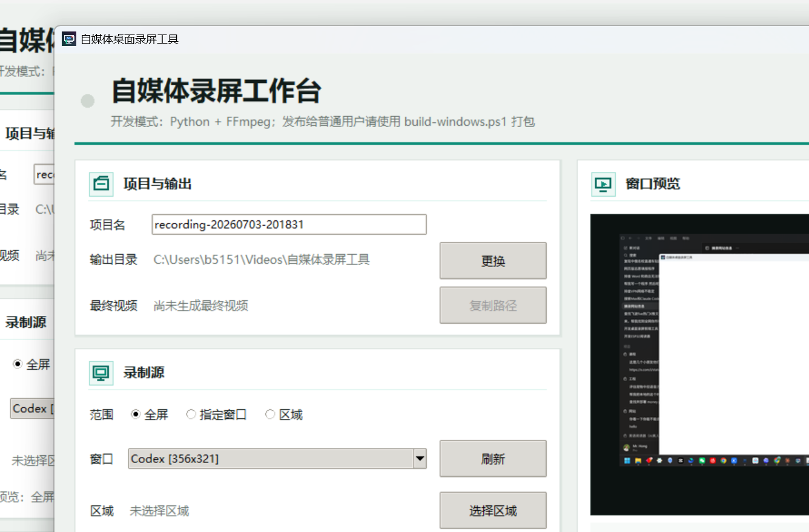Click the 刷新 window list button
This screenshot has height=532, width=809.
[x=493, y=459]
